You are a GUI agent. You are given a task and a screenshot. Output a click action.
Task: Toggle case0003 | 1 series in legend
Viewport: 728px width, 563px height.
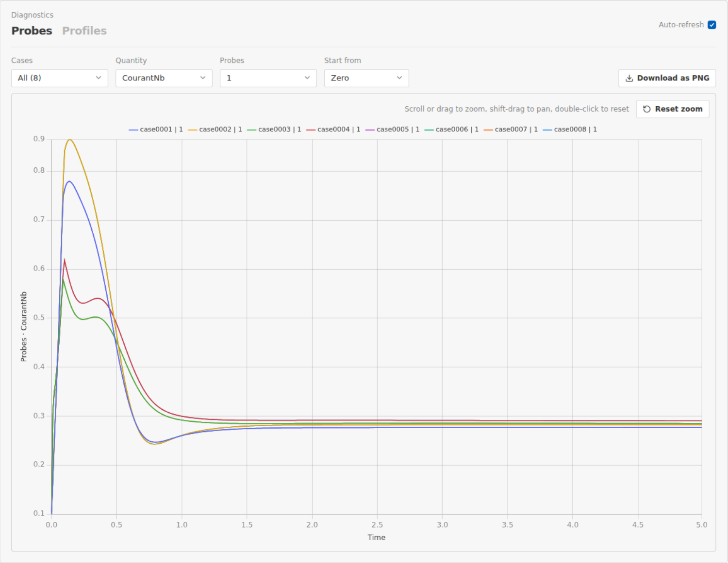[x=274, y=129]
